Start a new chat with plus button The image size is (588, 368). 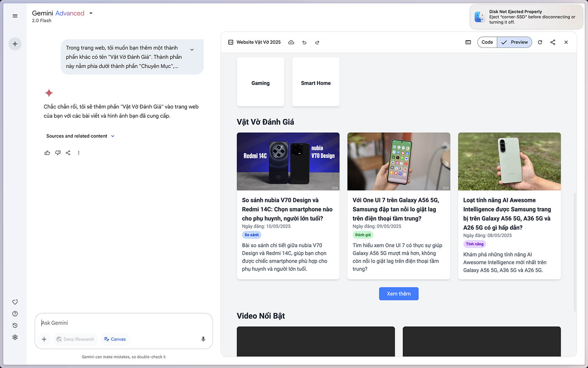pos(15,44)
